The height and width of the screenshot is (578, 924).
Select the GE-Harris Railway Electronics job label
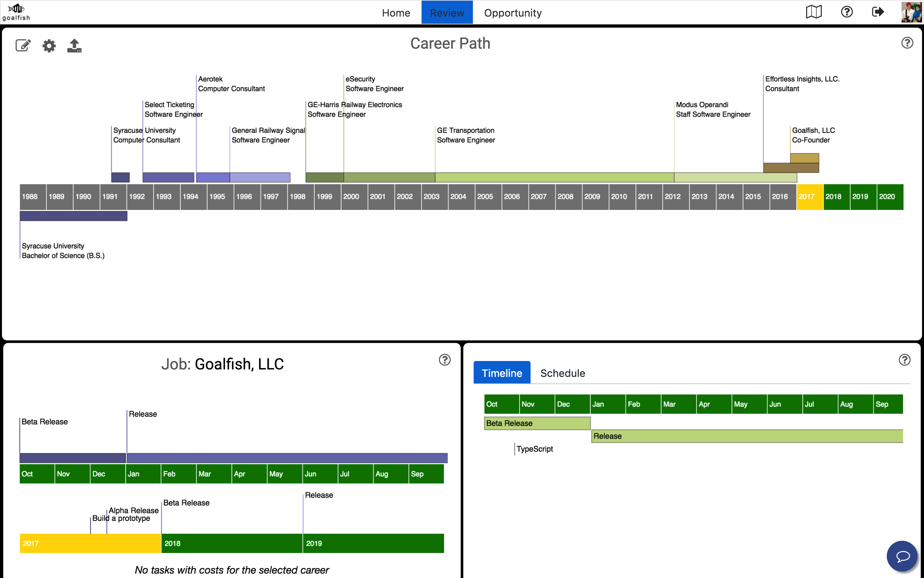pos(355,109)
